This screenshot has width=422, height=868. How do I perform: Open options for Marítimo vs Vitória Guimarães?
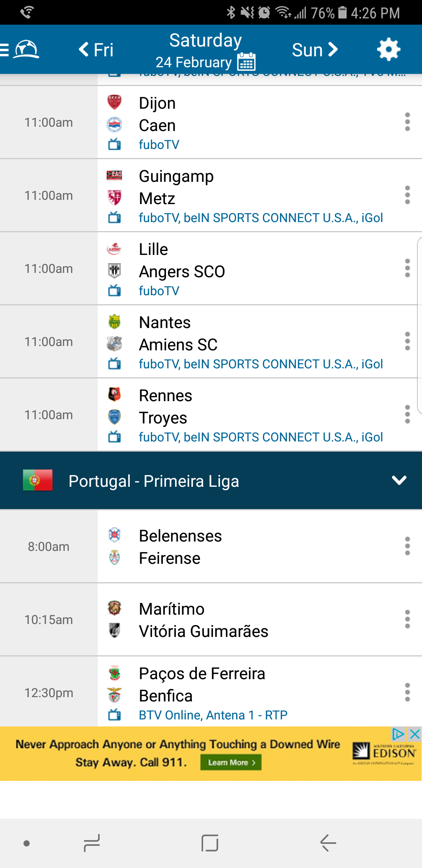[407, 619]
